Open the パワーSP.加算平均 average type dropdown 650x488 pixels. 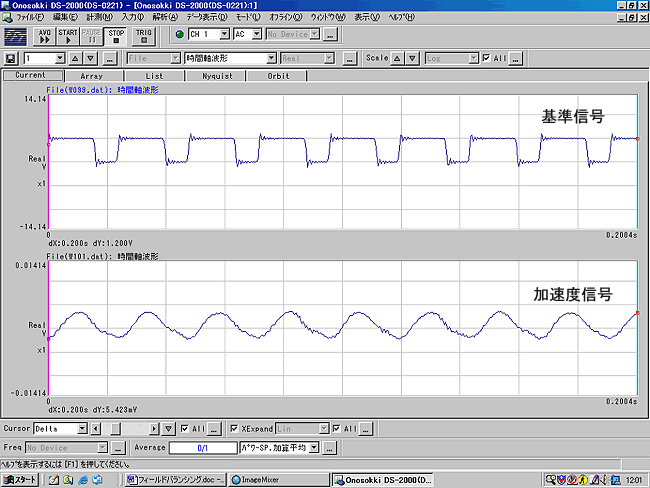[314, 448]
